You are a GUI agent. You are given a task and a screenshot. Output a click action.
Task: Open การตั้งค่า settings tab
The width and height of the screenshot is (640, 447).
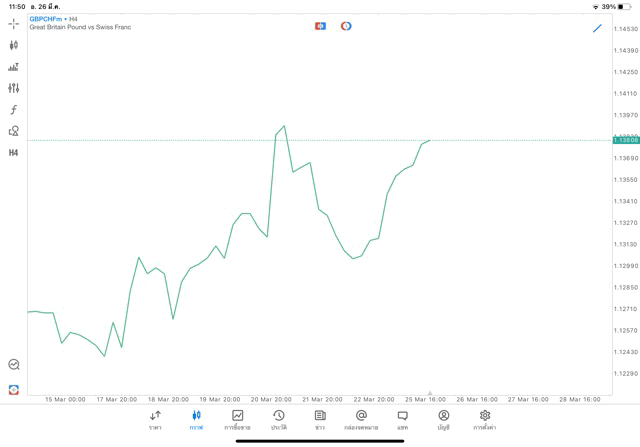pos(485,419)
